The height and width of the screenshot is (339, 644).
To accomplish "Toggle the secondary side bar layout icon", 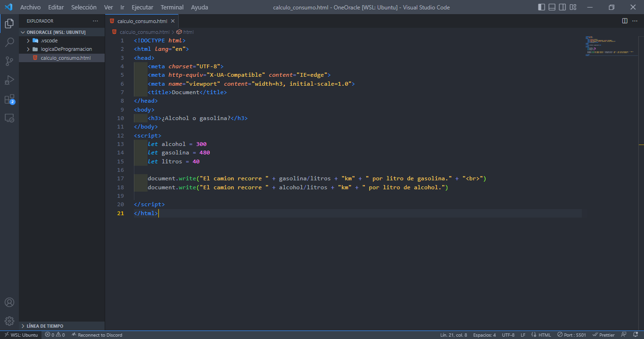I will click(562, 7).
